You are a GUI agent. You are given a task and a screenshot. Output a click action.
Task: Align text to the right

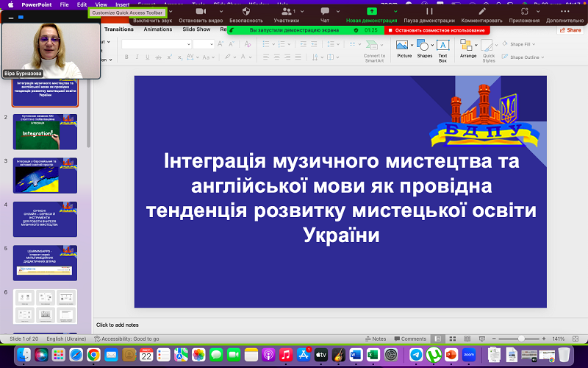tap(287, 57)
